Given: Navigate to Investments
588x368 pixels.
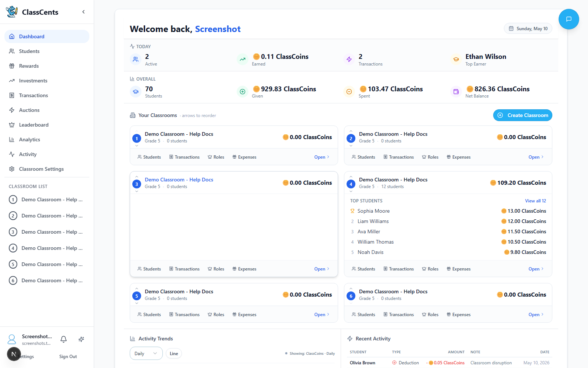Looking at the screenshot, I should coord(47,81).
